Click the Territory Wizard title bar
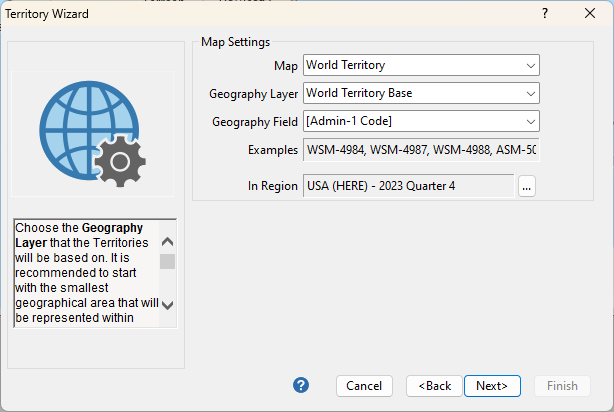Screen dimensions: 614x412 coord(250,14)
